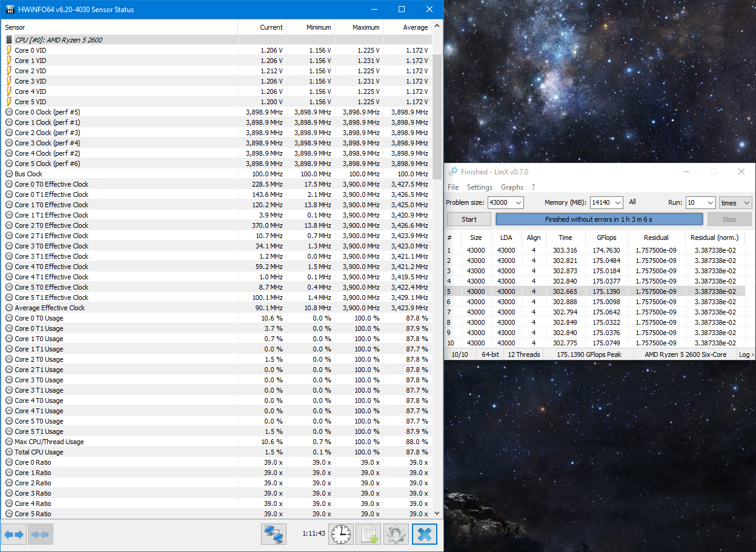Select the Core 5 Ratio row
756x552 pixels.
pos(216,514)
